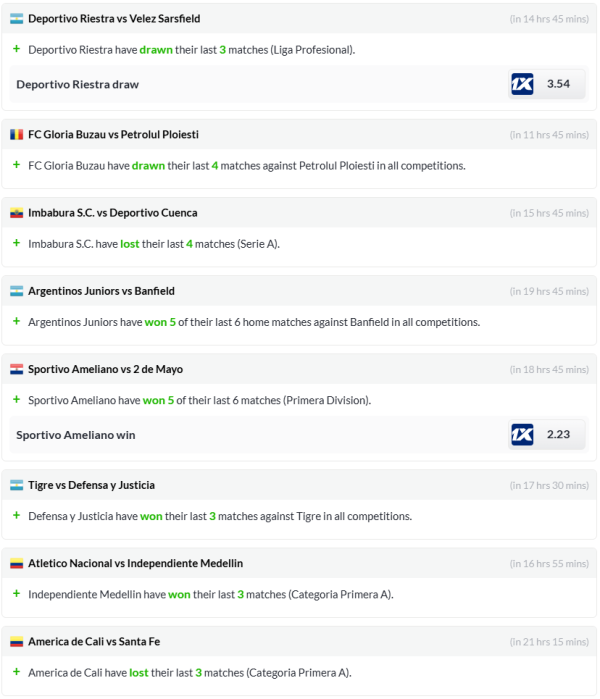The image size is (600, 699).
Task: Open the Argentinos Juniors vs Banfield match
Action: [x=101, y=291]
